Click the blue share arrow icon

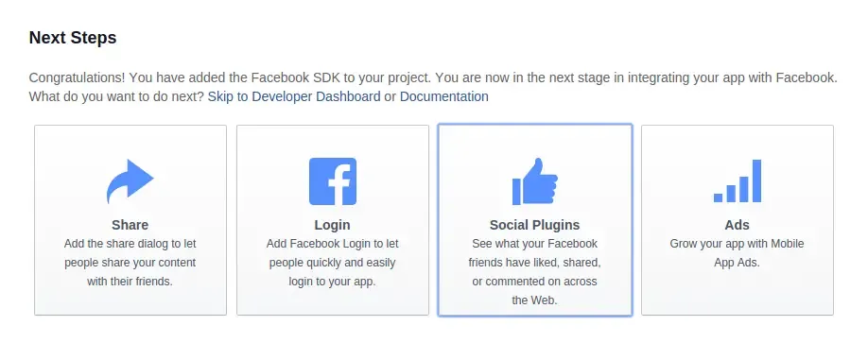pos(130,181)
